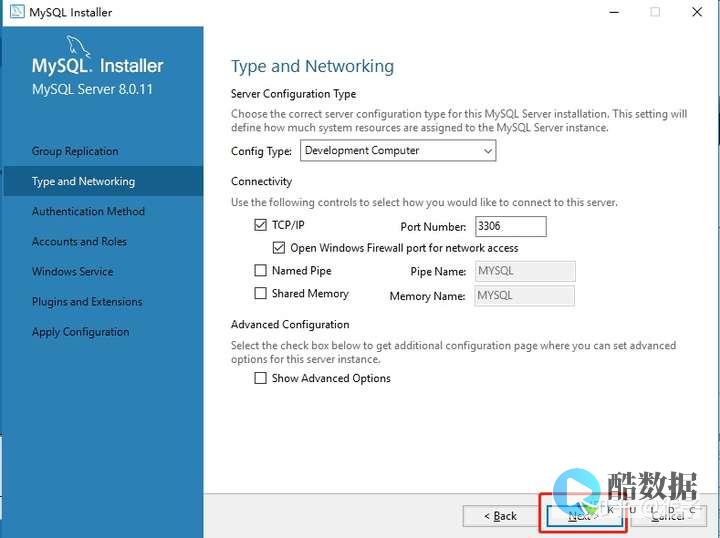The height and width of the screenshot is (538, 720).
Task: Click the Connectivity section label
Action: 261,181
